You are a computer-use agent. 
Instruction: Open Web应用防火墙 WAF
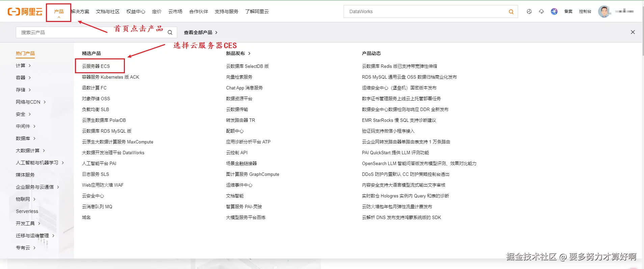click(103, 185)
